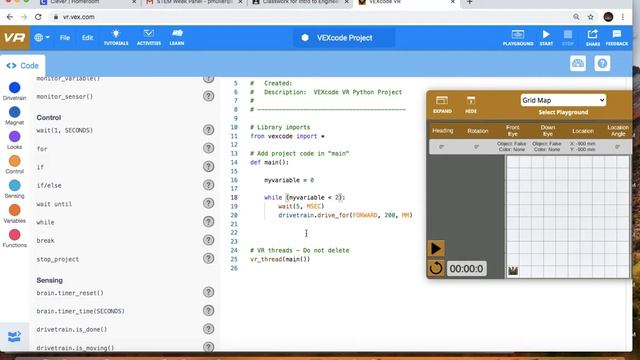Open help for monitor_sensor()
Screen dimensions: 640x360
coord(209,96)
